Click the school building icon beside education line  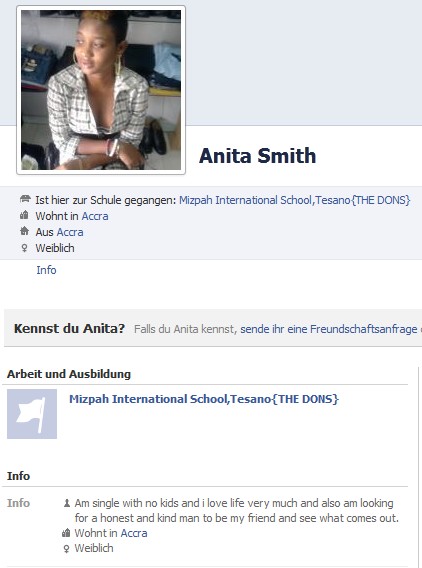point(25,199)
